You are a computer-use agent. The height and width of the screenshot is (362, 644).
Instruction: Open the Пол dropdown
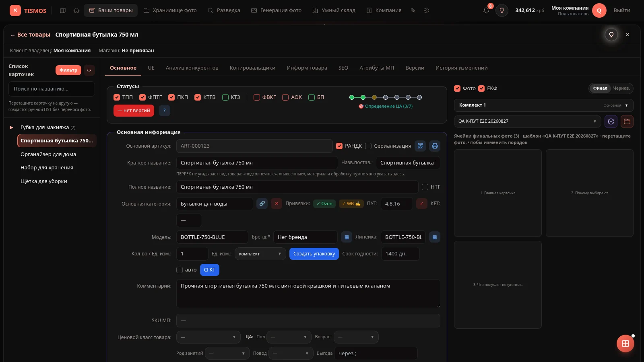pos(289,337)
